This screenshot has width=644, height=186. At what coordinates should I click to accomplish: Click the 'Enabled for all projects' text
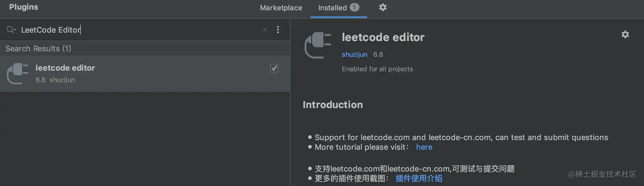pos(377,69)
